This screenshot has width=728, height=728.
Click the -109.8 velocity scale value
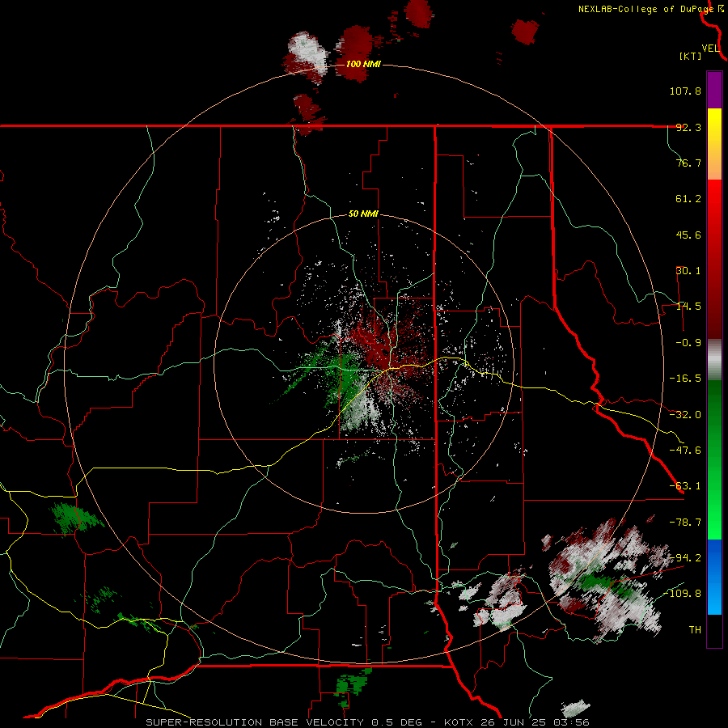[682, 594]
